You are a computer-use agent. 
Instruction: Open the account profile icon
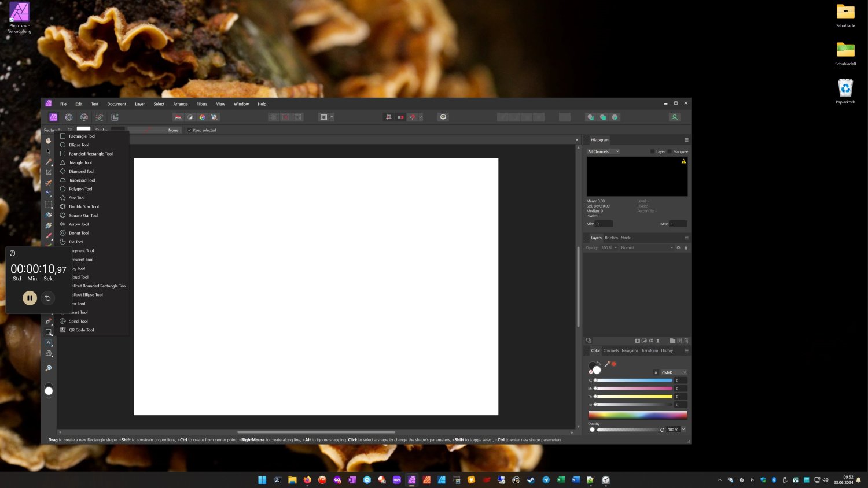coord(674,117)
